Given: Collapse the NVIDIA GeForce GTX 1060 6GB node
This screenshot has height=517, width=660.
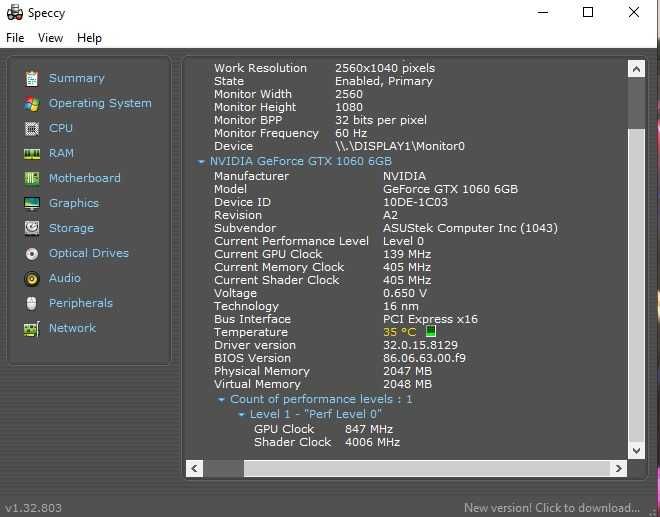Looking at the screenshot, I should (x=201, y=162).
